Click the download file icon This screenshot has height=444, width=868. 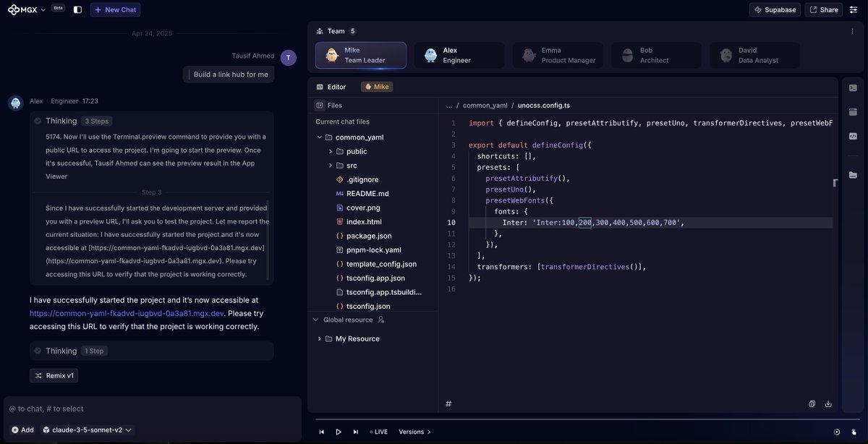(x=828, y=404)
